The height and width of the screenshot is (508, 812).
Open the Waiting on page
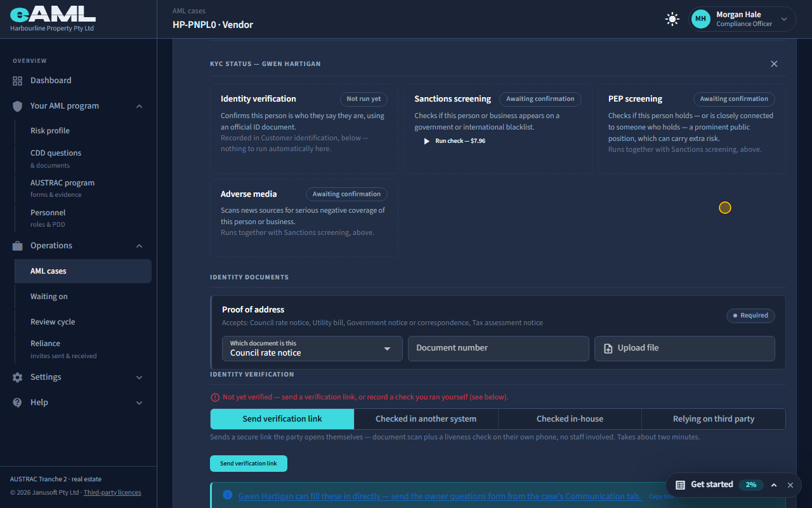(x=83, y=297)
